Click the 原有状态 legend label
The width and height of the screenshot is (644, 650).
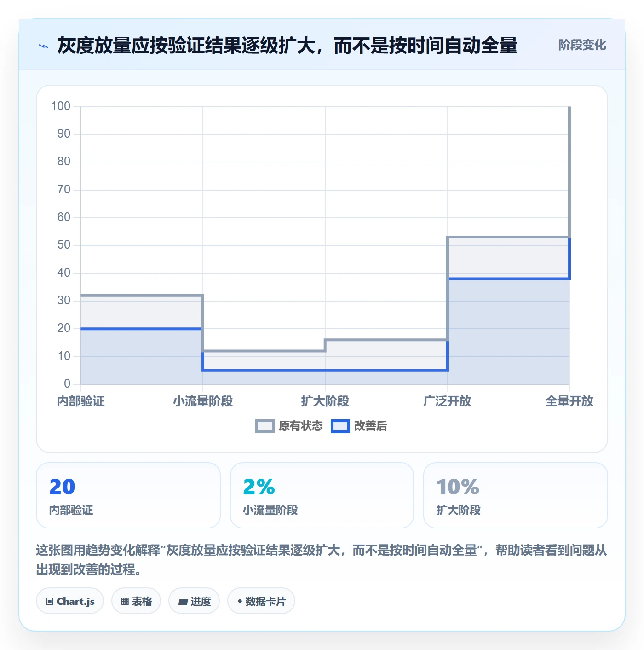[x=301, y=426]
